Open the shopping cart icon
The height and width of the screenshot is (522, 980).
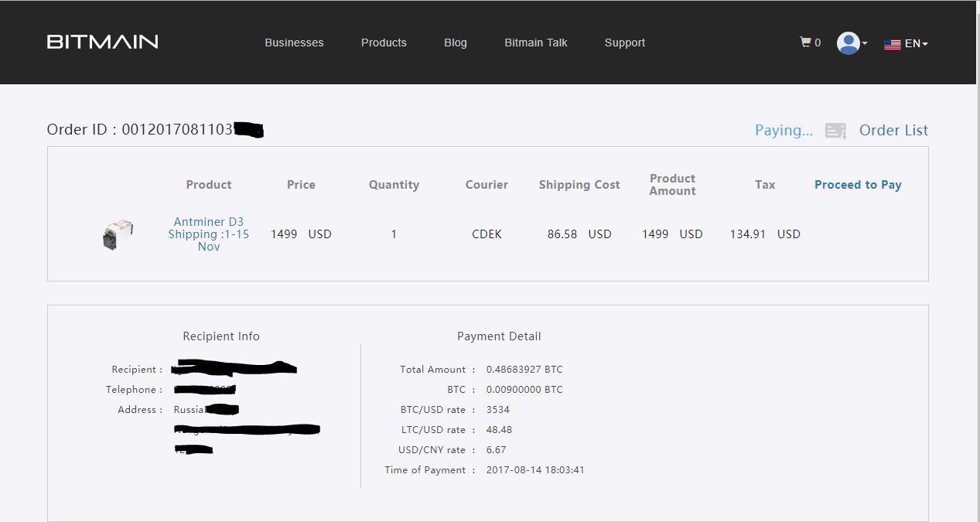[x=805, y=43]
